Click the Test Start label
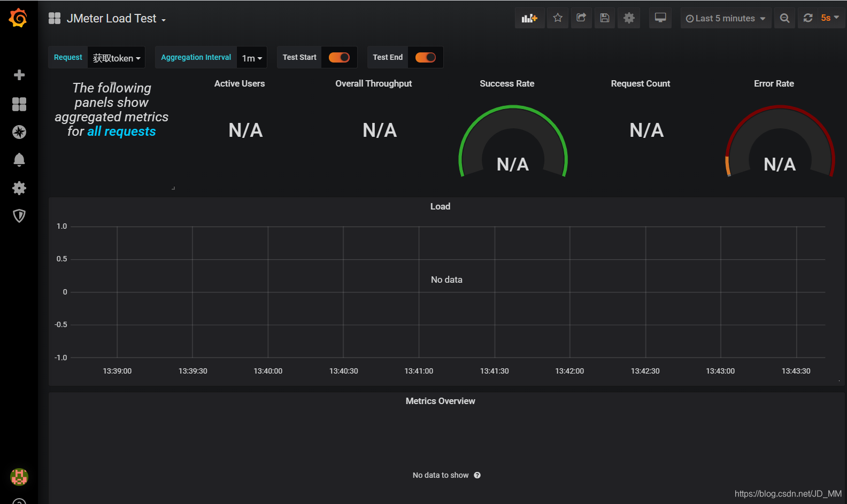This screenshot has height=504, width=847. pyautogui.click(x=299, y=57)
